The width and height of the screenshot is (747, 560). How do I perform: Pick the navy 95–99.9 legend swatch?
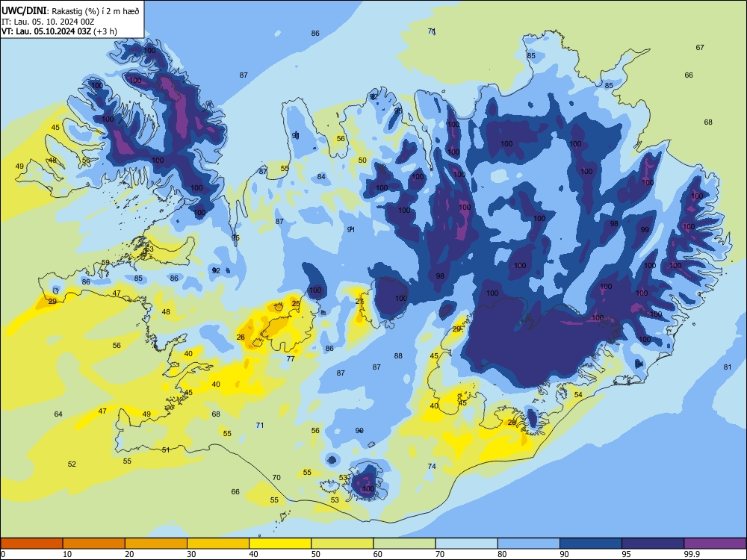653,544
